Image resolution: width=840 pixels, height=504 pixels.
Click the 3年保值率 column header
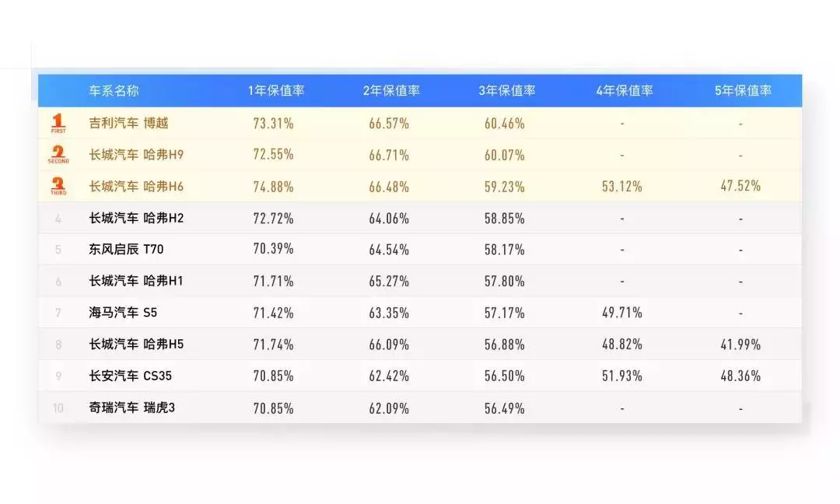coord(507,90)
